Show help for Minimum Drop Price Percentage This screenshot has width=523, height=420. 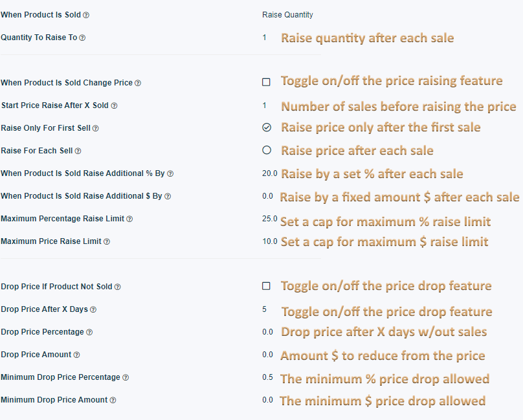126,378
